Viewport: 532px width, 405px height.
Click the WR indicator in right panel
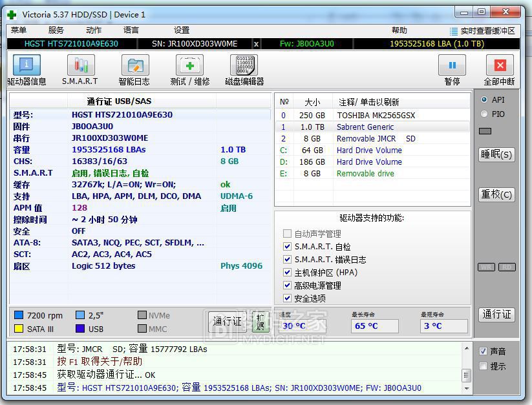[x=486, y=267]
